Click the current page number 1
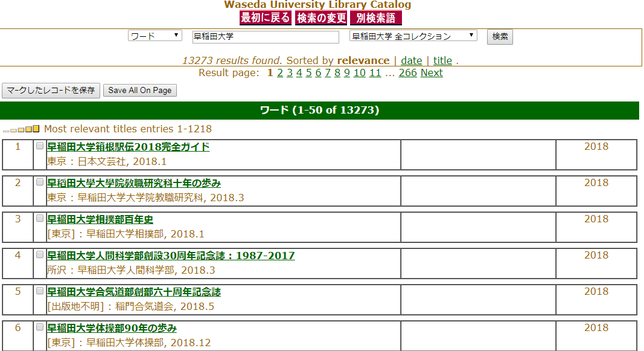This screenshot has width=644, height=351. (x=270, y=72)
